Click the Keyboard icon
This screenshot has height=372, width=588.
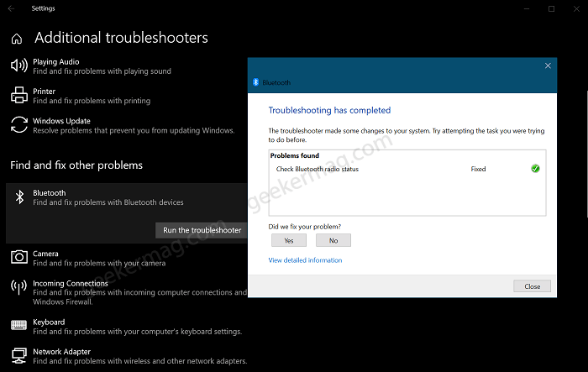(x=18, y=325)
